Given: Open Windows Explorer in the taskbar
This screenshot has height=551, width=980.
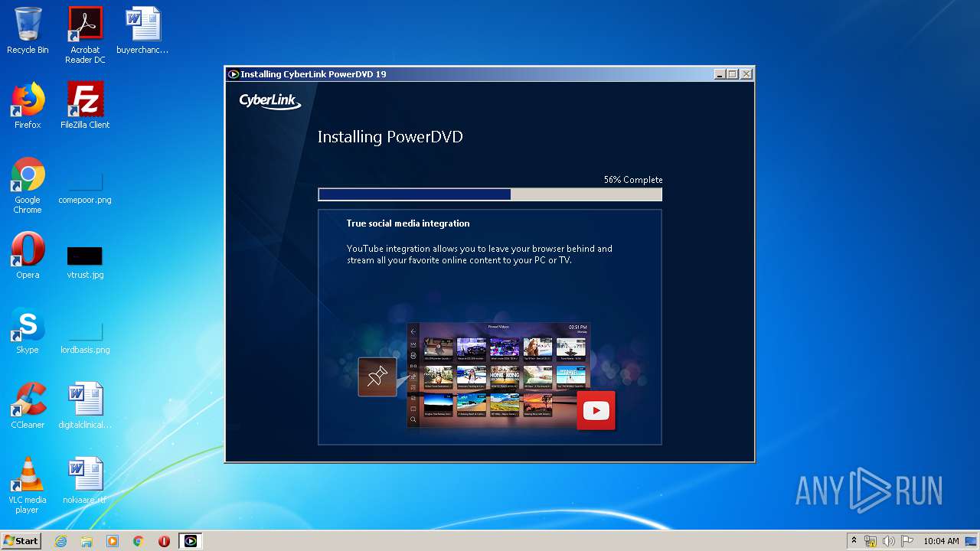Looking at the screenshot, I should [87, 541].
